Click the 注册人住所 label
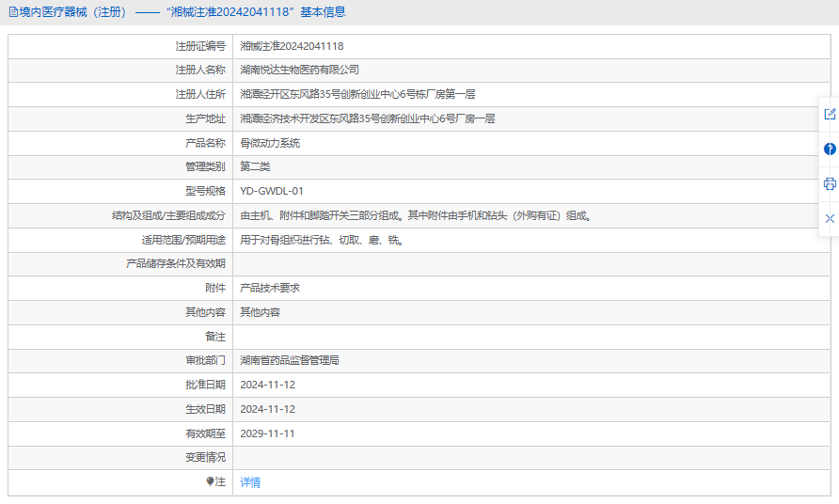The width and height of the screenshot is (839, 504). pos(200,94)
